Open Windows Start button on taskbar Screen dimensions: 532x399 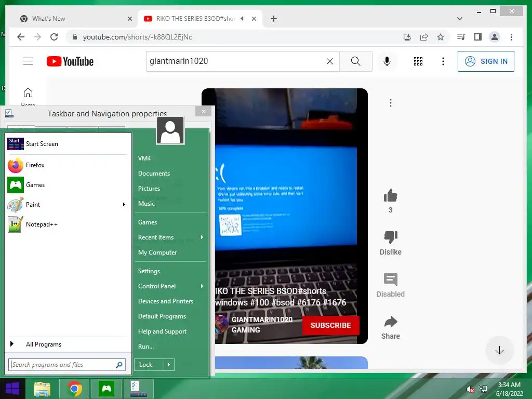click(x=12, y=389)
